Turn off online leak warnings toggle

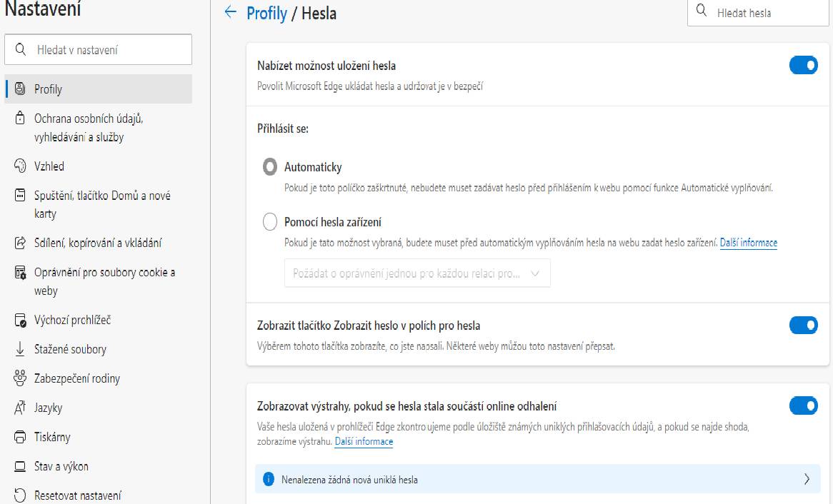pyautogui.click(x=803, y=405)
